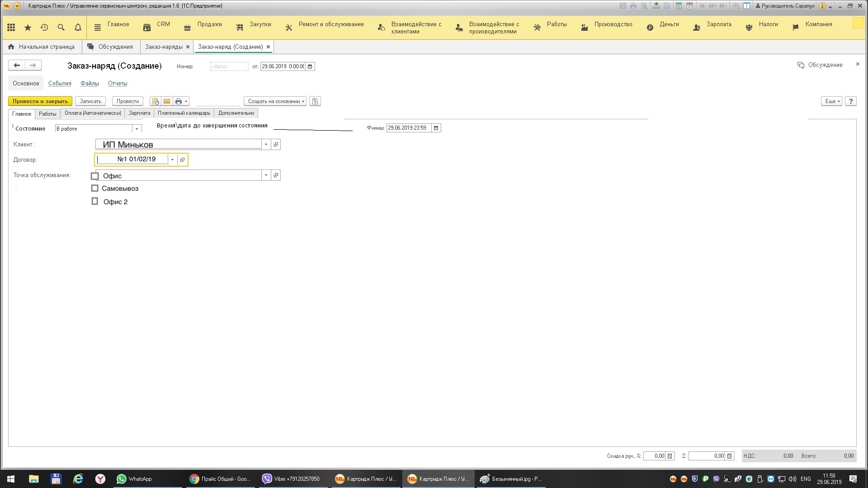
Task: Click the Скидка руч. % input field
Action: pos(654,456)
